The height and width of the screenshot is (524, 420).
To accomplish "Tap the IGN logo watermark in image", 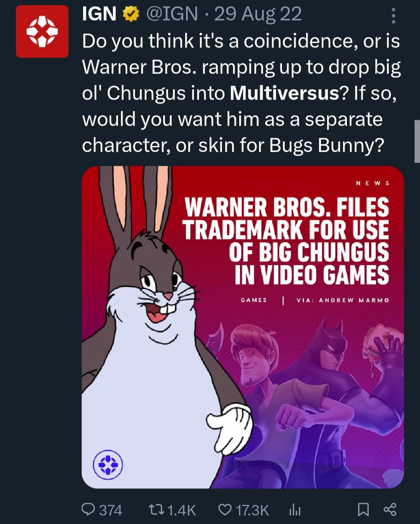I will tap(108, 464).
